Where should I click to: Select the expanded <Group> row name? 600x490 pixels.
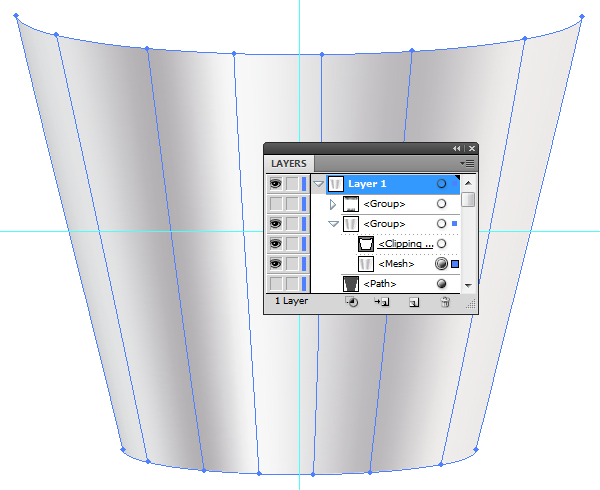click(384, 224)
